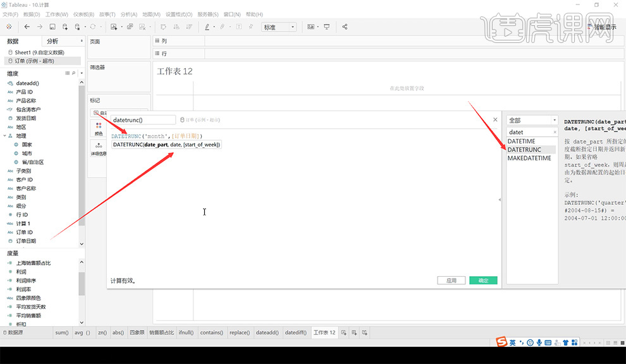Open the 分析 pane options arrow
The height and width of the screenshot is (364, 626).
(82, 41)
